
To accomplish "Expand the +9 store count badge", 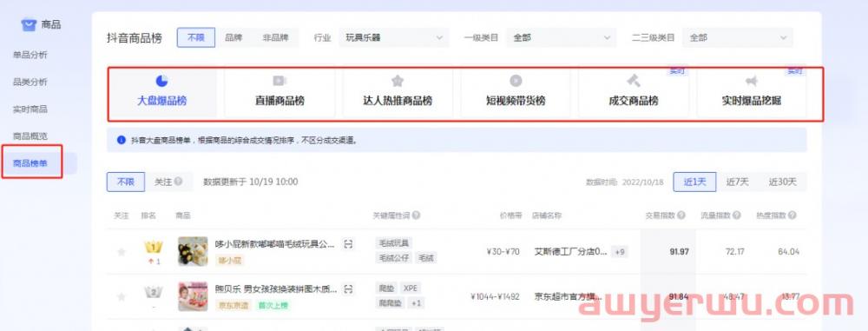I will click(x=620, y=252).
